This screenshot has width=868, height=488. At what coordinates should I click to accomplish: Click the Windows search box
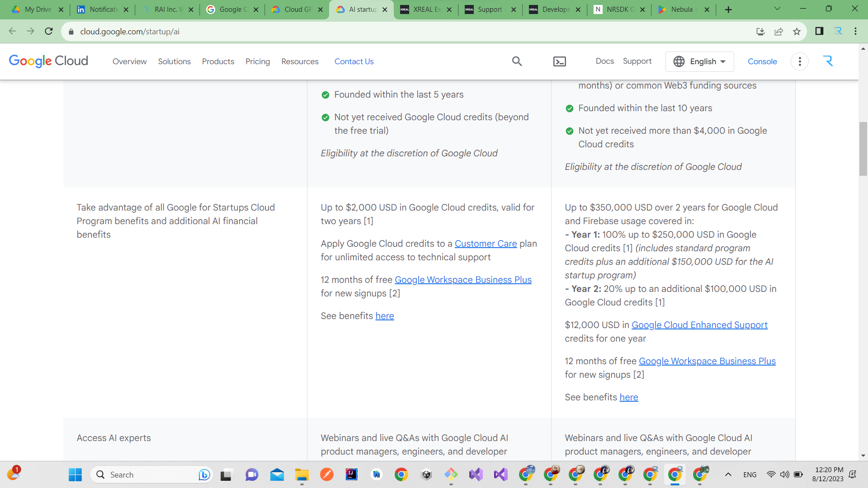point(149,474)
